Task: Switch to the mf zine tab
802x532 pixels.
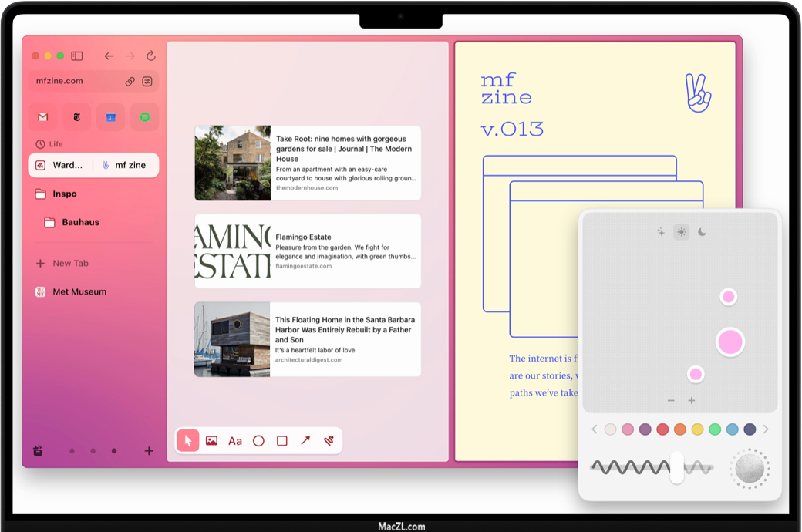Action: coord(128,165)
